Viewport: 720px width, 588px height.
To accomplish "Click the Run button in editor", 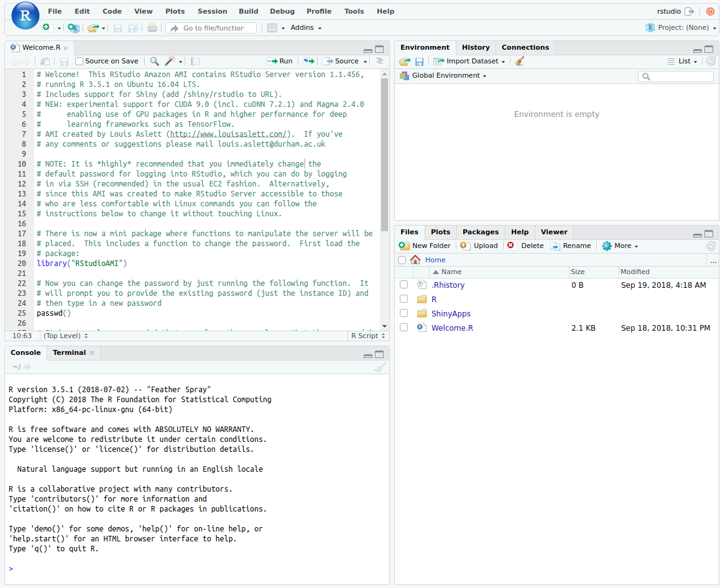I will [x=280, y=62].
